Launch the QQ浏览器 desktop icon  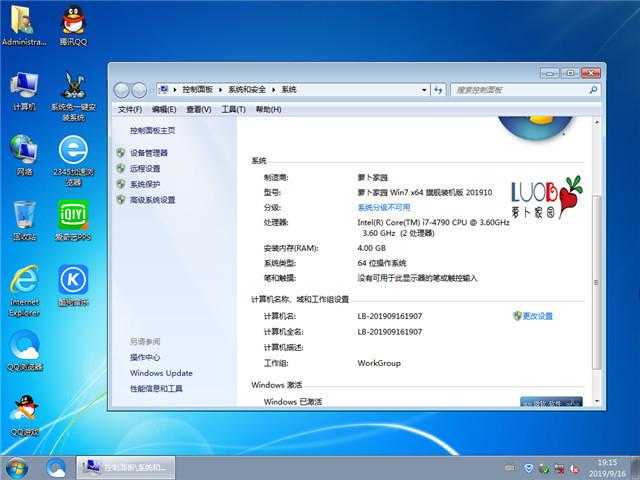click(24, 351)
